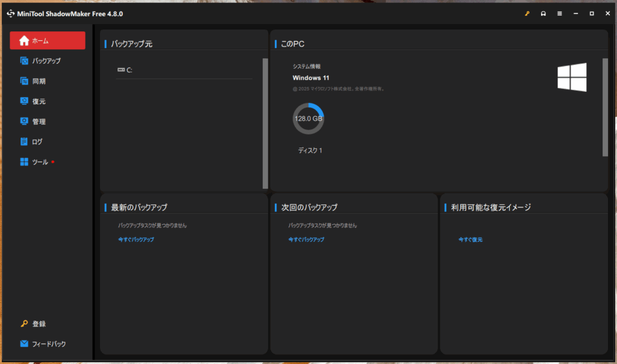The width and height of the screenshot is (617, 364).
Task: Click the 登録 key icon at bottom left
Action: (x=24, y=324)
